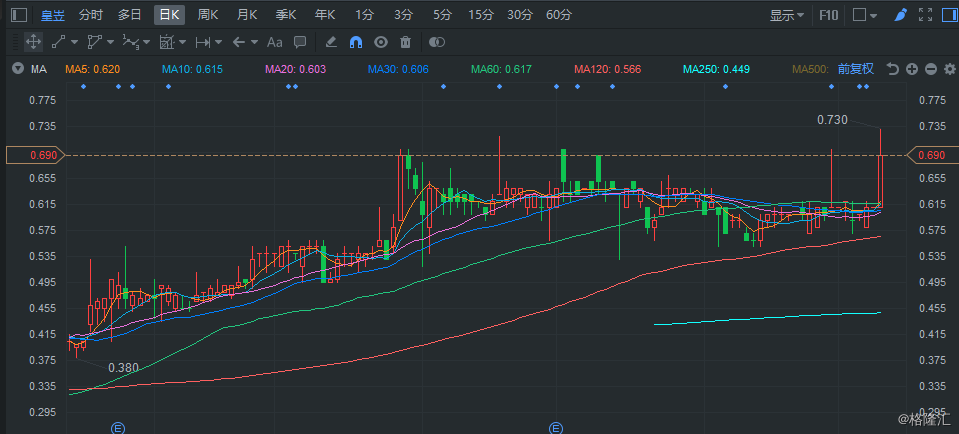Select the eraser tool
This screenshot has height=434, width=959.
point(331,42)
